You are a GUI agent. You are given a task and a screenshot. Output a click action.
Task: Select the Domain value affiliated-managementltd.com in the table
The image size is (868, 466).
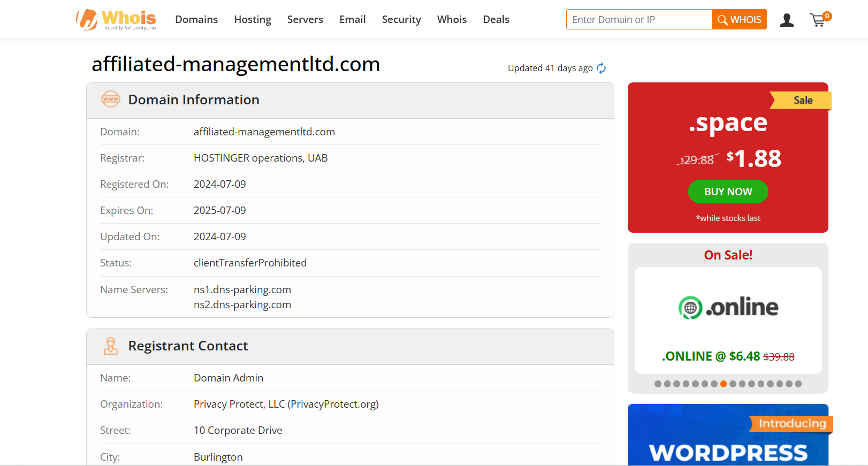pos(264,132)
